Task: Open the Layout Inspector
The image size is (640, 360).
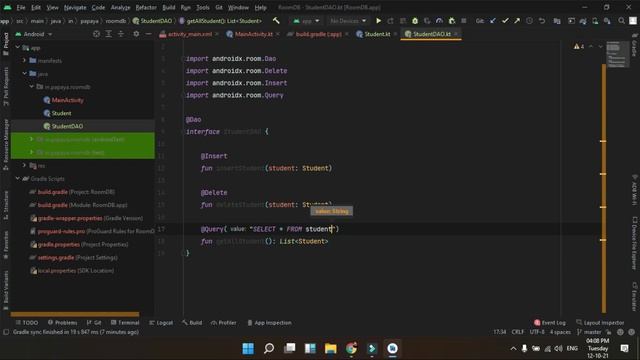Action: point(600,322)
